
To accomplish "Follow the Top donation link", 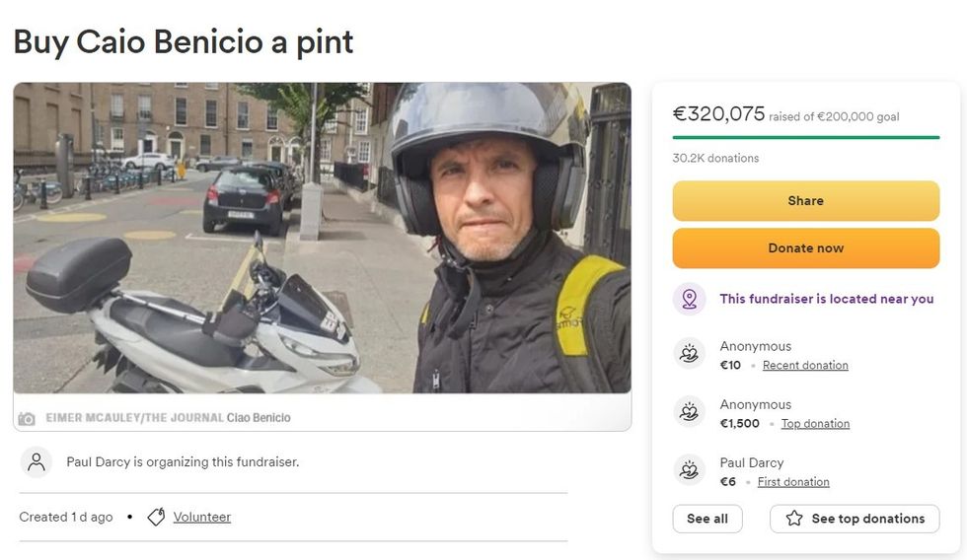I will (815, 424).
